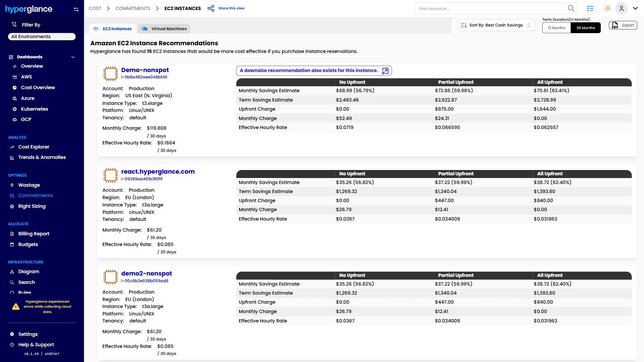Image resolution: width=644 pixels, height=362 pixels.
Task: Toggle the sun light theme icon
Action: [x=607, y=8]
